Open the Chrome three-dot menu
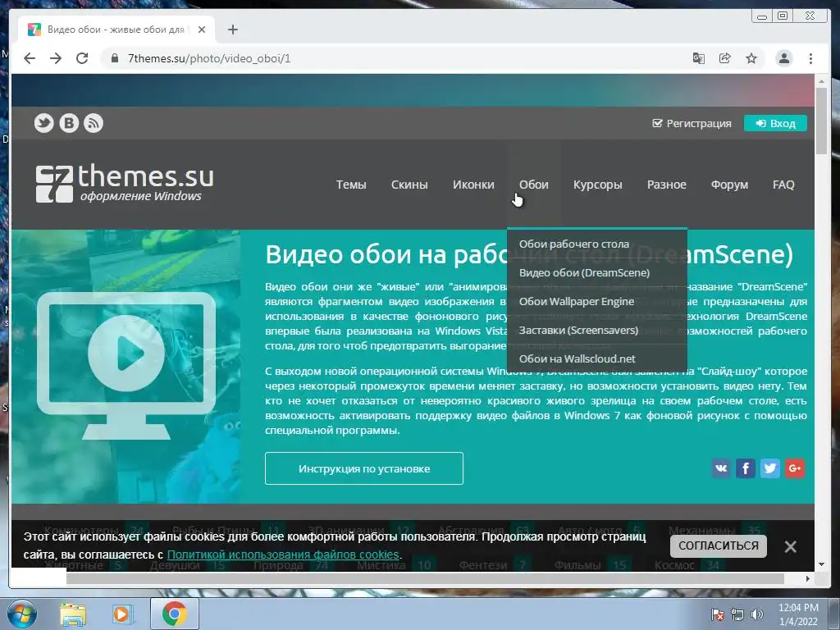 [x=811, y=58]
